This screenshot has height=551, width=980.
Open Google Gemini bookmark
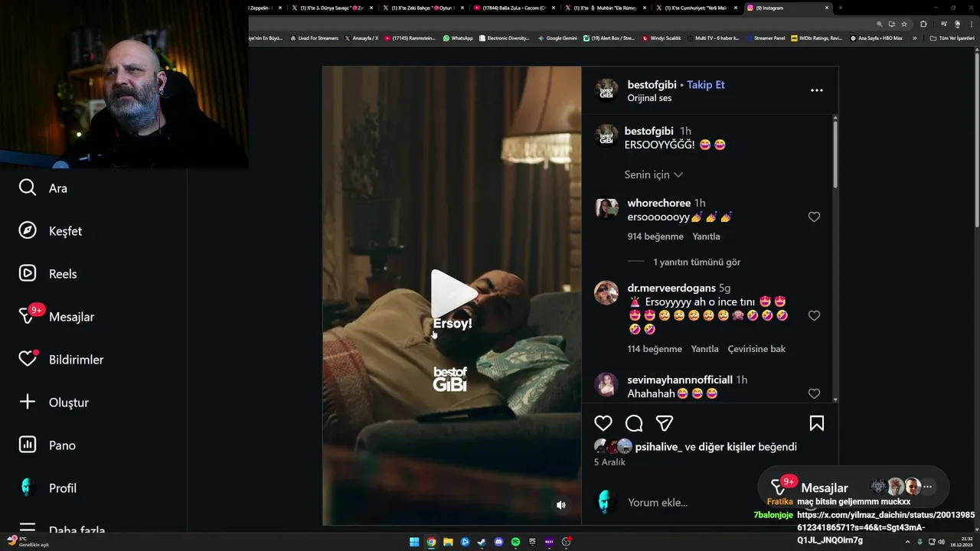click(557, 38)
